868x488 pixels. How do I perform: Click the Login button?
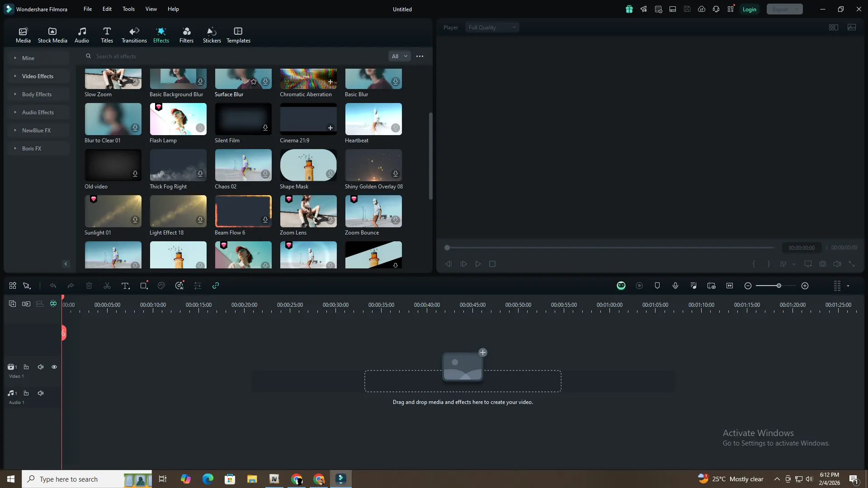coord(749,9)
